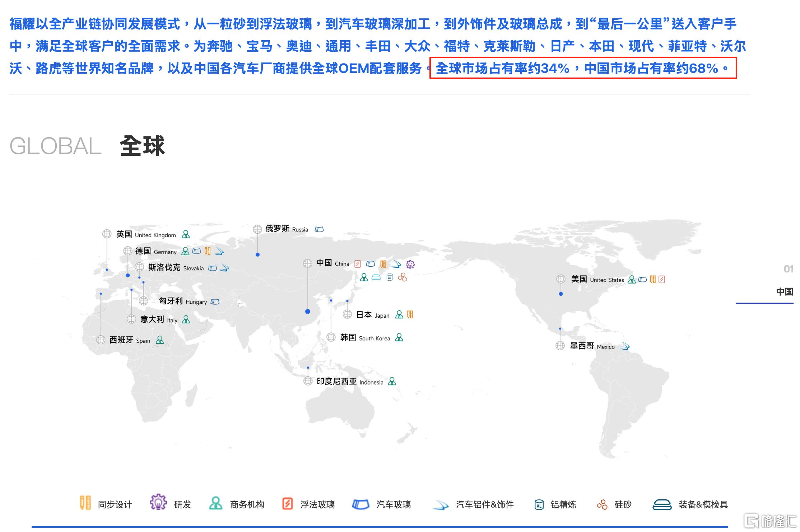Click the 汽车玻璃 windshield legend icon

coord(361,504)
